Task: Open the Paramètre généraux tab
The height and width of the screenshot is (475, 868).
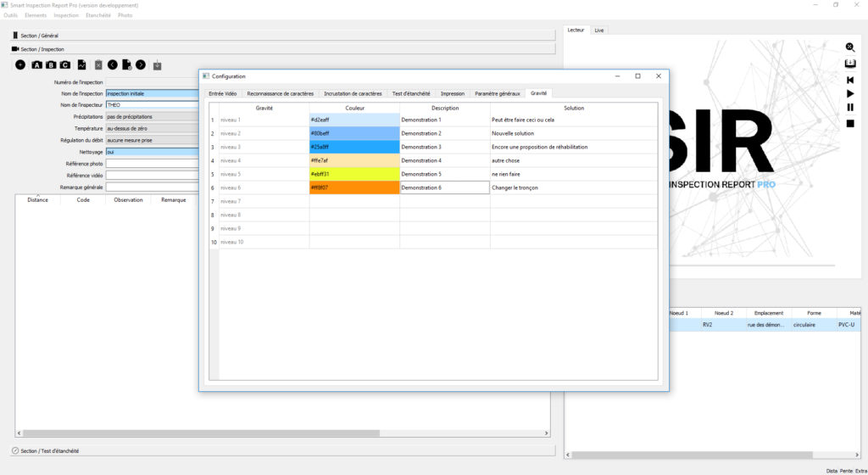Action: click(x=497, y=93)
